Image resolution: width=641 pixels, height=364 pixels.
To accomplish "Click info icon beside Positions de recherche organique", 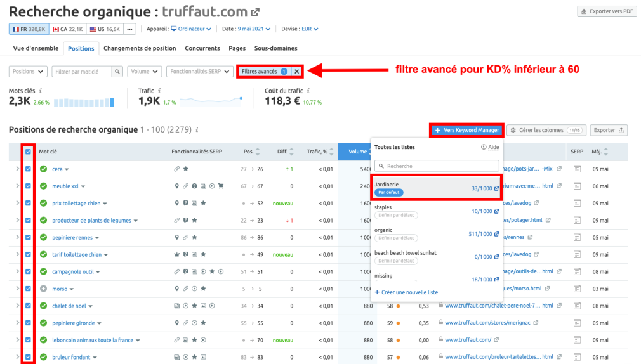I will pyautogui.click(x=197, y=129).
